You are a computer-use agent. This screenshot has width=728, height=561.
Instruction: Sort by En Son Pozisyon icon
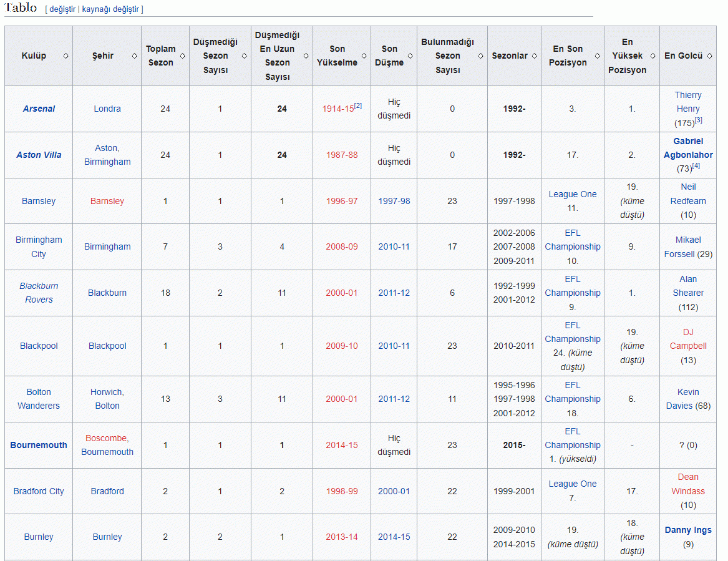[x=597, y=56]
